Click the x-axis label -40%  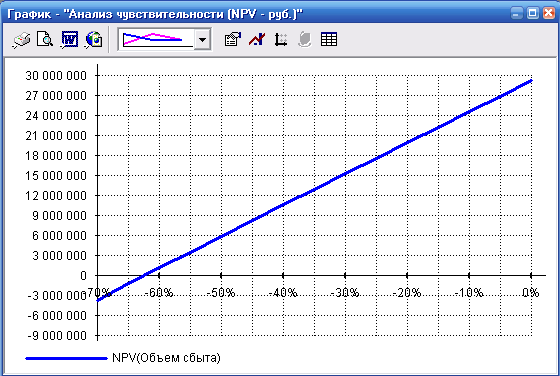pyautogui.click(x=283, y=293)
